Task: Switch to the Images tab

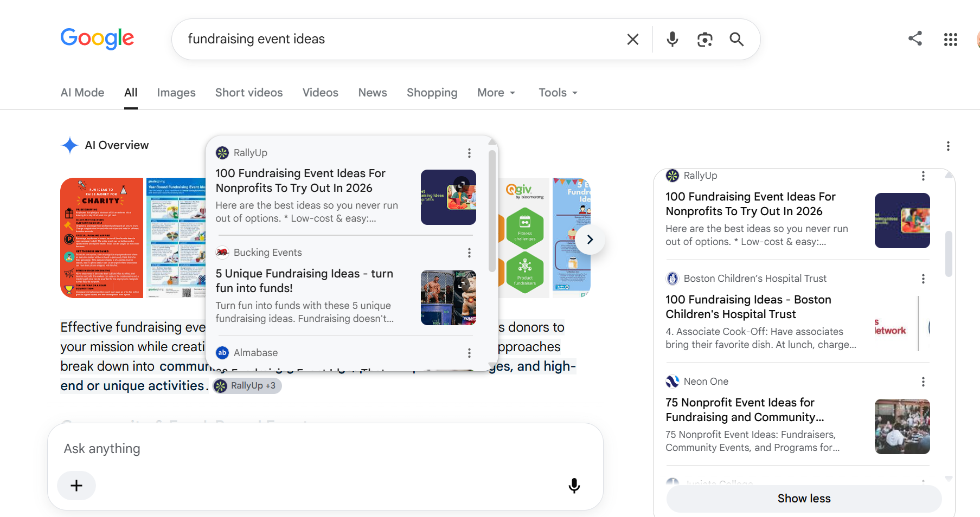Action: pyautogui.click(x=176, y=93)
